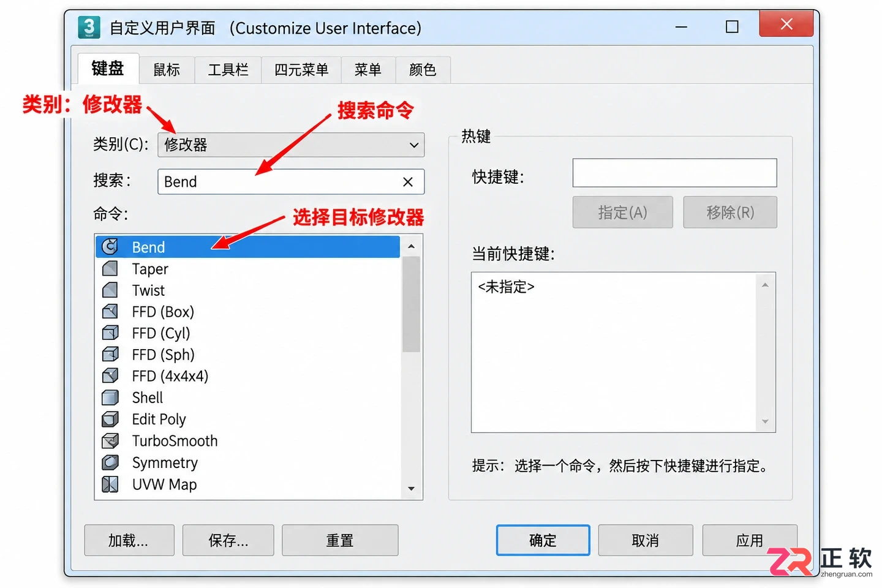Click the TurboSmooth modifier icon

pos(110,440)
